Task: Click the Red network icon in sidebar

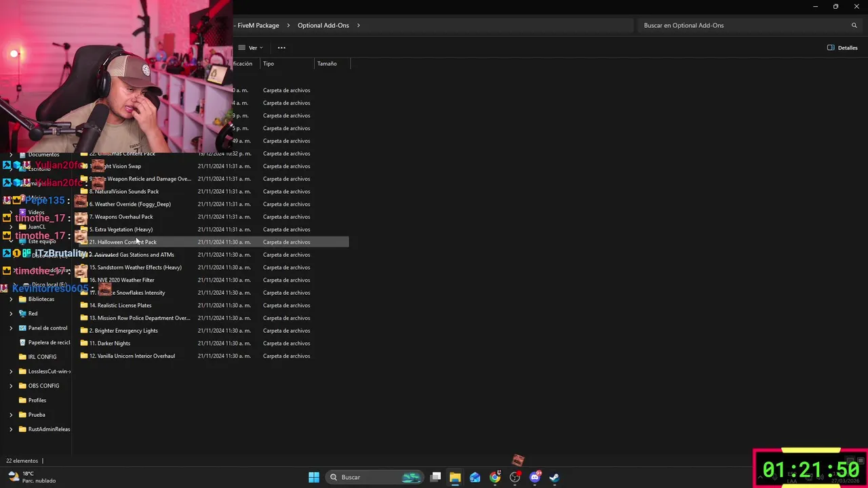Action: (x=22, y=313)
